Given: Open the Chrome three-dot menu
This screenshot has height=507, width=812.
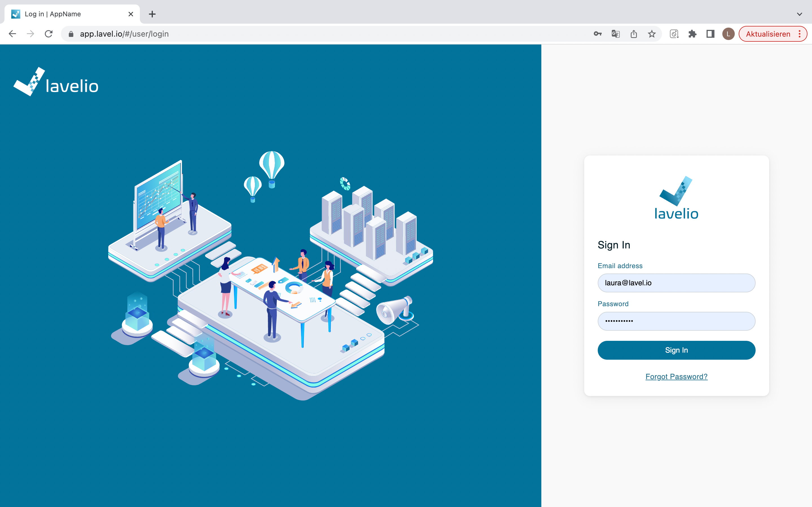Looking at the screenshot, I should point(800,34).
